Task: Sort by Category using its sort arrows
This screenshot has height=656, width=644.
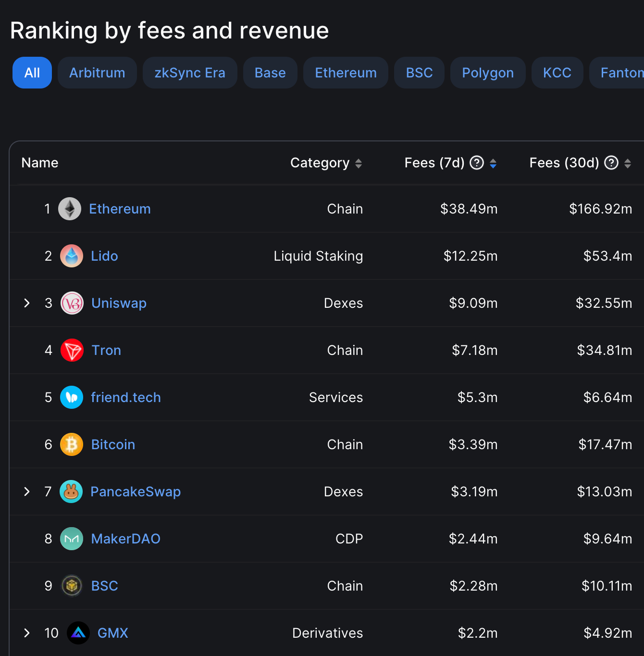Action: [x=359, y=164]
